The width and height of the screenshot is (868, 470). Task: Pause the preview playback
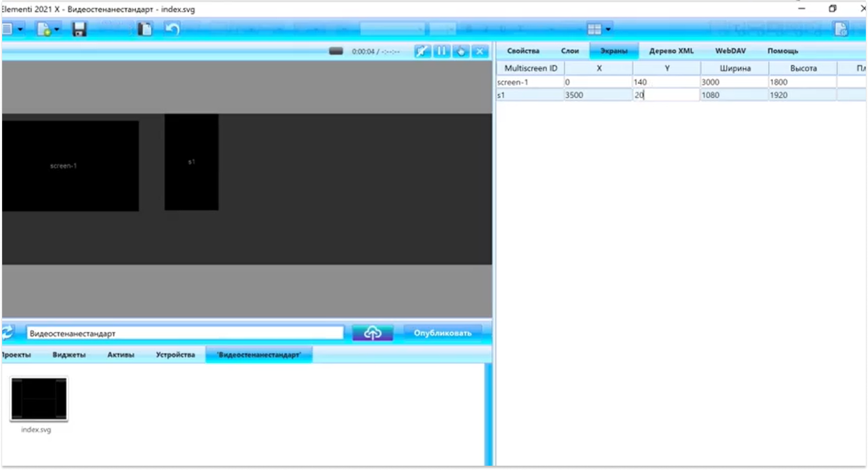click(x=442, y=51)
